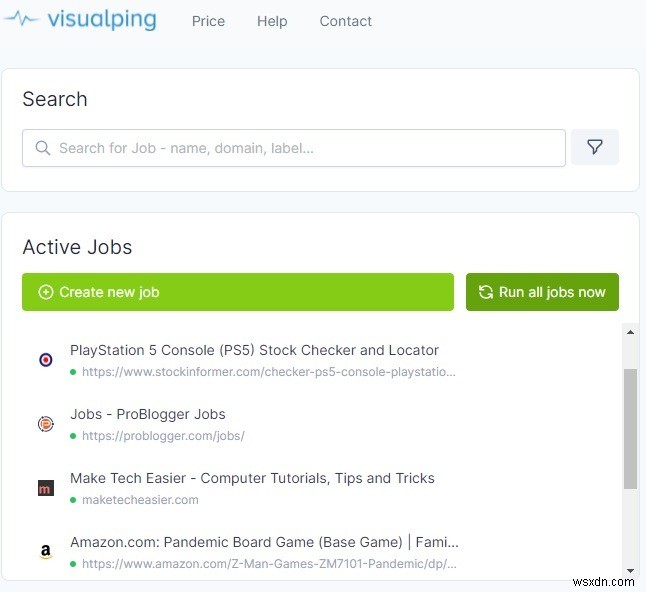Image resolution: width=646 pixels, height=592 pixels.
Task: Focus the Search for Job input field
Action: tap(300, 148)
